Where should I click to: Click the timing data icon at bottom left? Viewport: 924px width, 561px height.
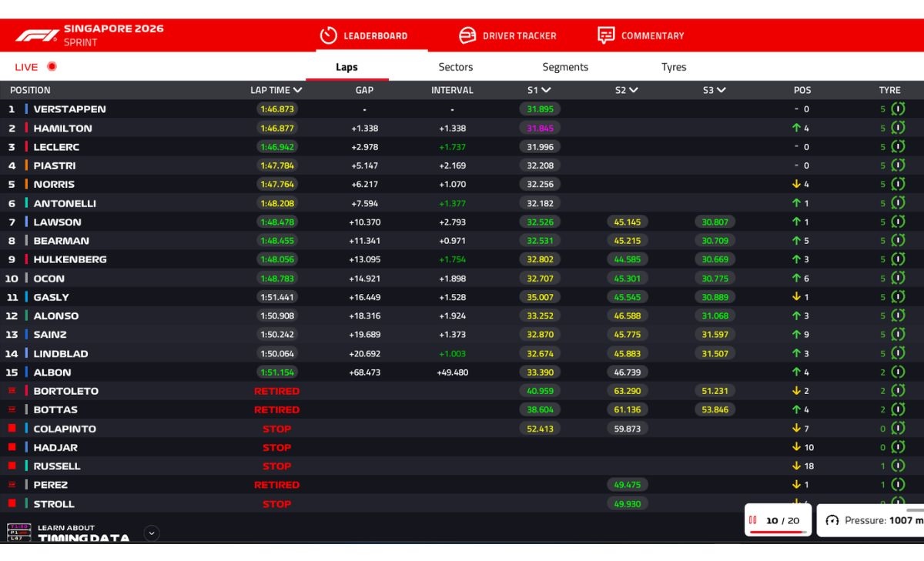click(19, 532)
